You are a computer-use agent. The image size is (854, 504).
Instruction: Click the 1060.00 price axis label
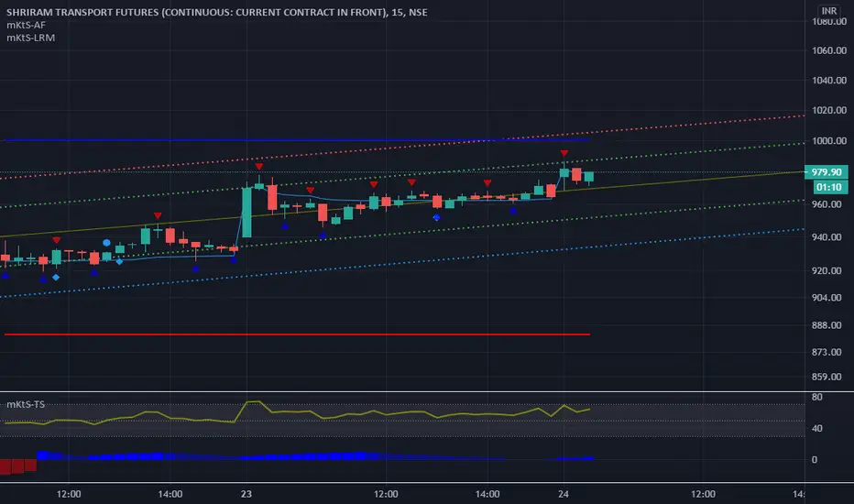point(829,50)
